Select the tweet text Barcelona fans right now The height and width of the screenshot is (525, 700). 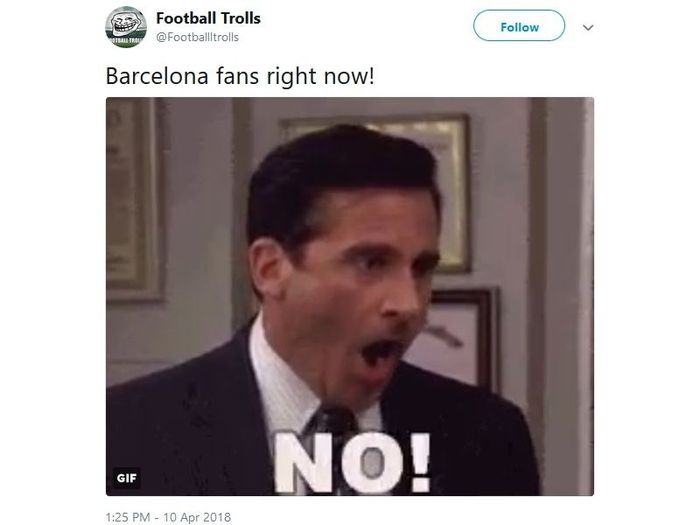point(240,76)
